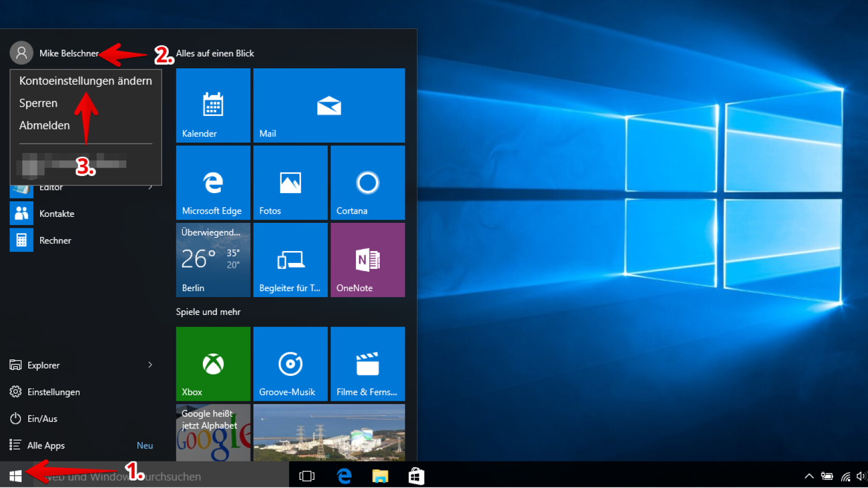
Task: Click the Windows Start button
Action: click(x=16, y=476)
